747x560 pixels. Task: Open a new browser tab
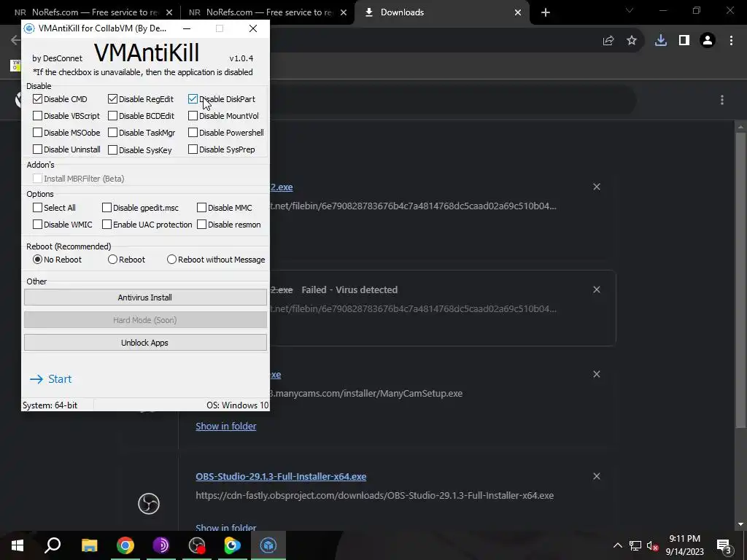click(546, 12)
